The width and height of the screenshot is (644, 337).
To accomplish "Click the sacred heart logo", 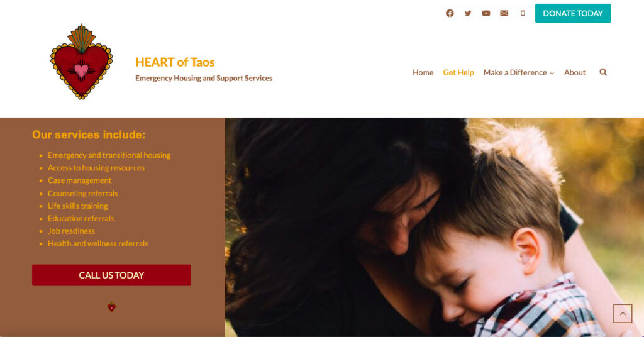I will coord(81,62).
